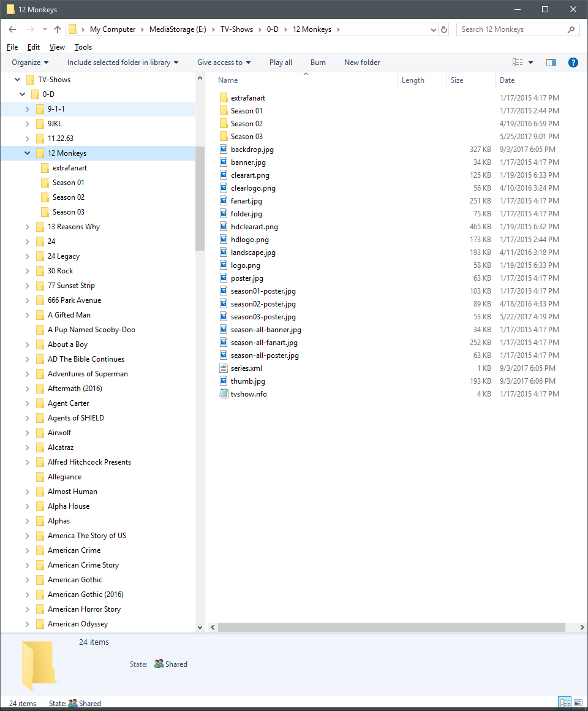Screen dimensions: 588x711
Task: Click Play all button
Action: tap(281, 63)
